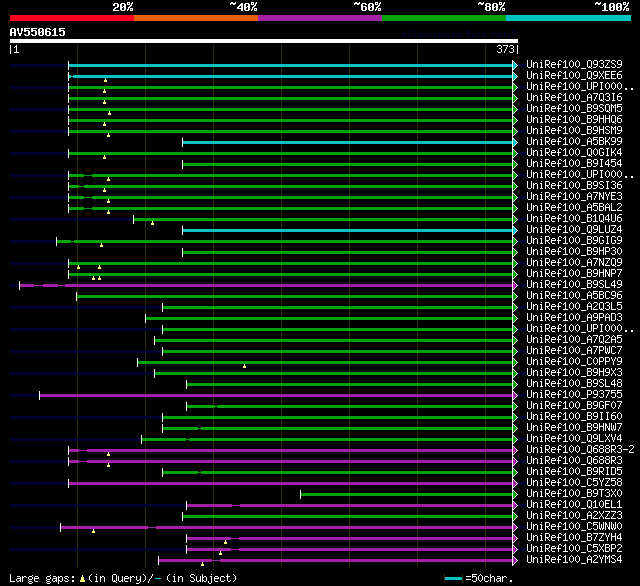Viewport: 640px width, 586px height.
Task: Click the AV550615 query name
Action: (38, 32)
